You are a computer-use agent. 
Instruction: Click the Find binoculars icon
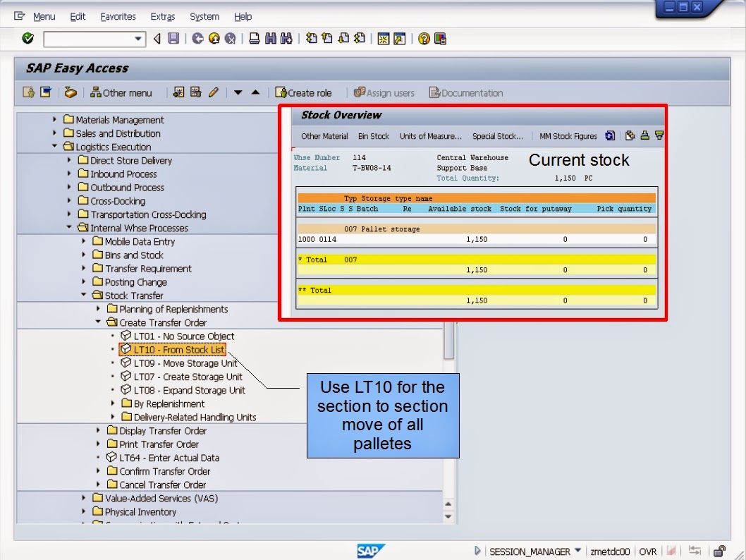pos(271,39)
